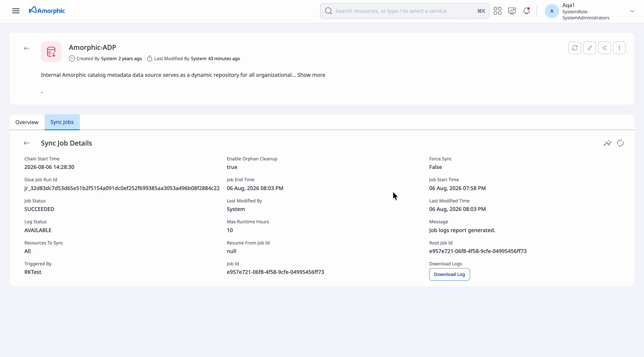Click the Amorphic logo
The width and height of the screenshot is (644, 357).
(x=47, y=10)
